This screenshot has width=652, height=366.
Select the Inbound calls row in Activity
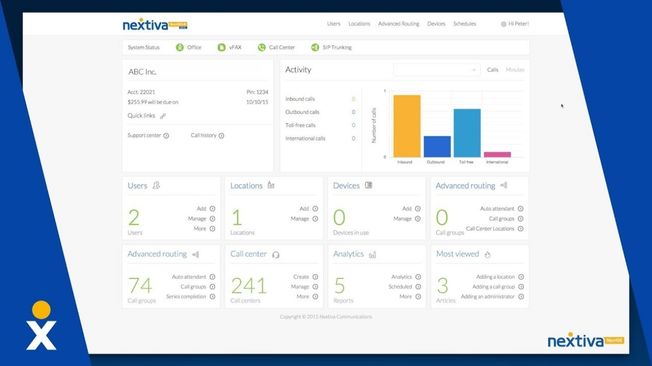coord(320,99)
